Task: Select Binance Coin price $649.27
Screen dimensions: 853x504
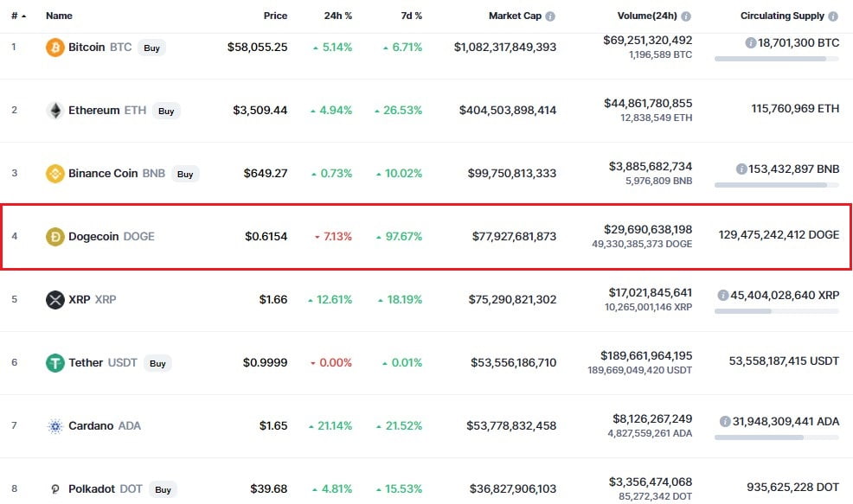Action: [x=266, y=174]
